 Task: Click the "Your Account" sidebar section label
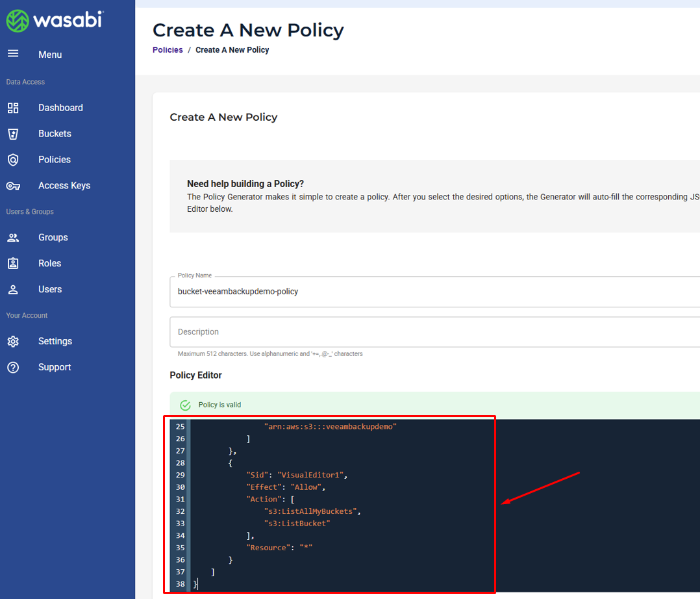point(27,315)
